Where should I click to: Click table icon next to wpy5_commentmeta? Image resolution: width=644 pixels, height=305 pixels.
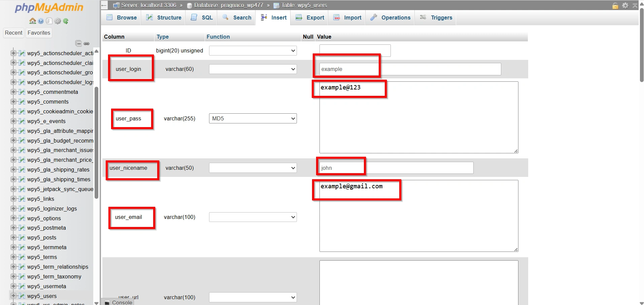tap(22, 92)
